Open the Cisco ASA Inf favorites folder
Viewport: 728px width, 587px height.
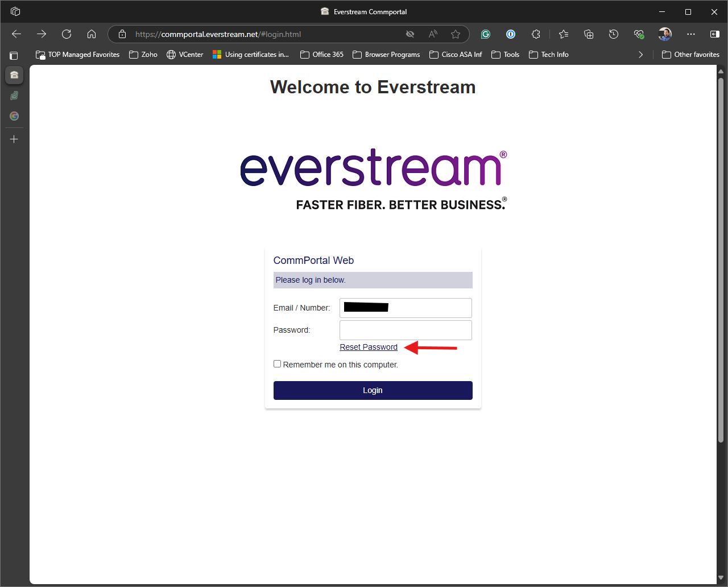point(456,55)
